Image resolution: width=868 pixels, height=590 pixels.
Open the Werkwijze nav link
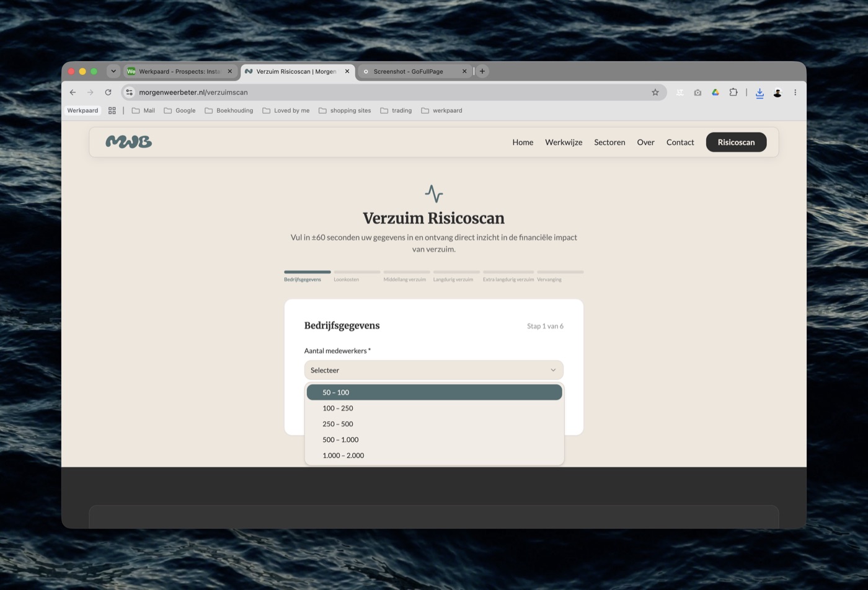[x=564, y=142]
